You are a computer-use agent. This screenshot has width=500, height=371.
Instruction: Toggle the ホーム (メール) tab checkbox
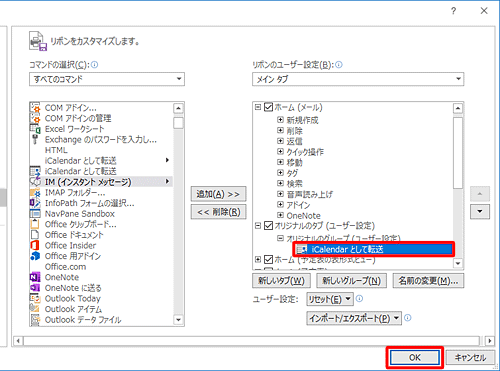tap(269, 107)
